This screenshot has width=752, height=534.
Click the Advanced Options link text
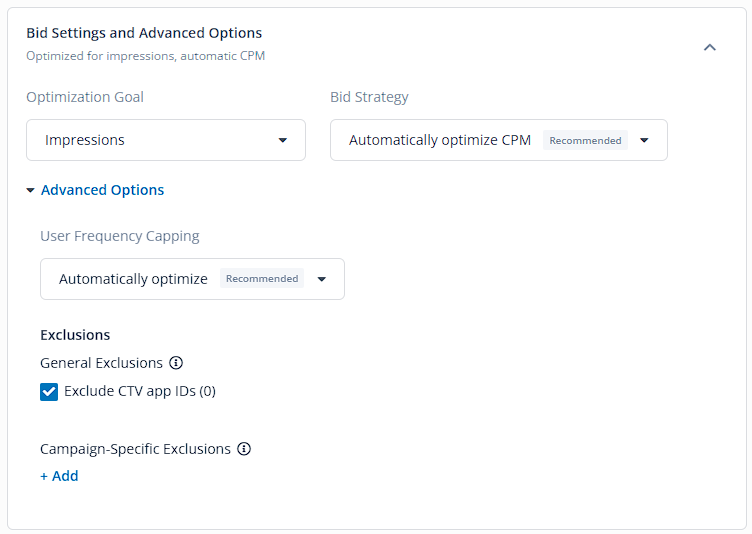pyautogui.click(x=102, y=190)
